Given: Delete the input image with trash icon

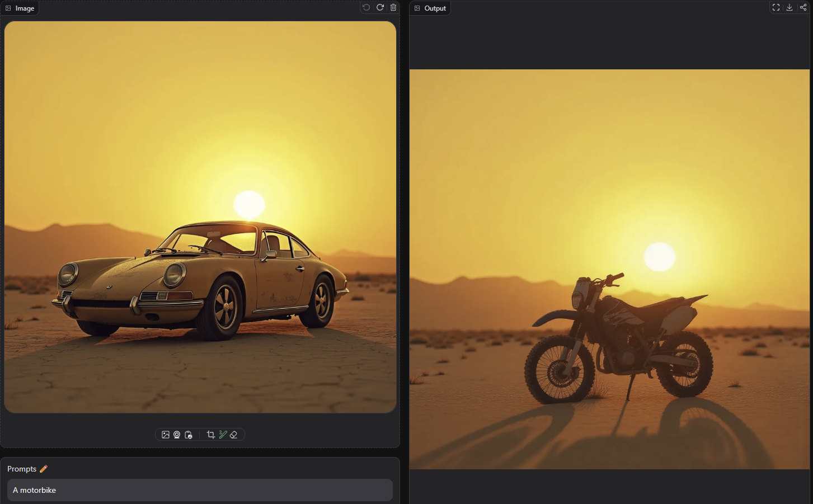Looking at the screenshot, I should pyautogui.click(x=393, y=7).
